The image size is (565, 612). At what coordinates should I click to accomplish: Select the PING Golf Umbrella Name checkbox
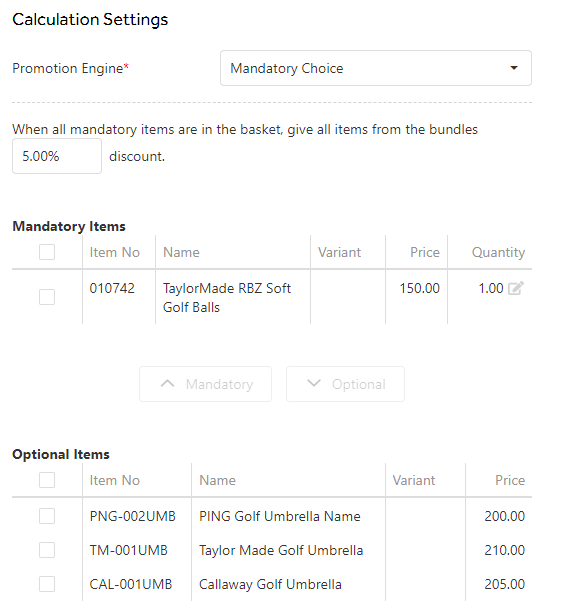47,516
